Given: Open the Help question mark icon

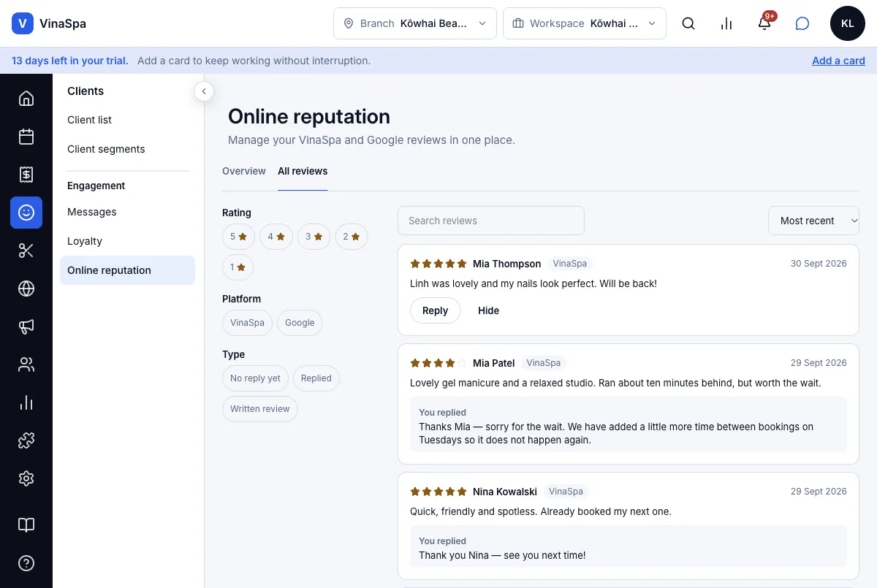Looking at the screenshot, I should coord(26,563).
